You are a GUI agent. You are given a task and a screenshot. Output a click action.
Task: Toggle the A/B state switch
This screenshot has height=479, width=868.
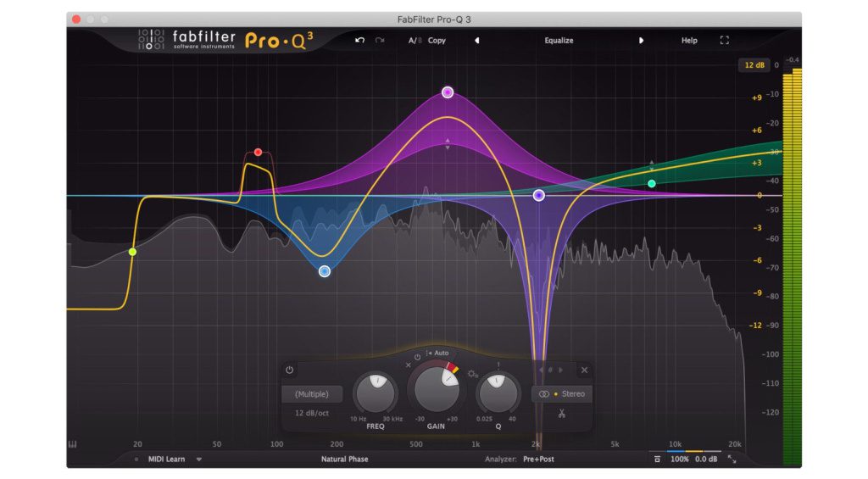point(414,40)
